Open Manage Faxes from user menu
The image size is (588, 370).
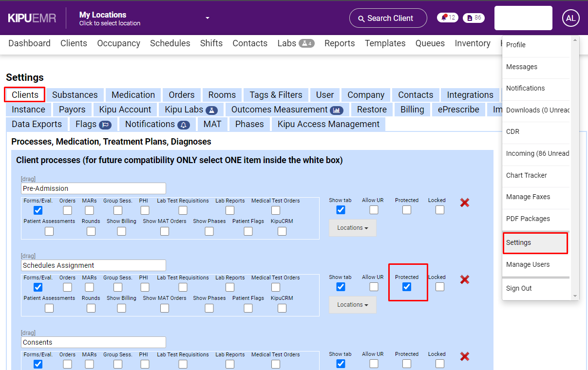[x=536, y=197]
